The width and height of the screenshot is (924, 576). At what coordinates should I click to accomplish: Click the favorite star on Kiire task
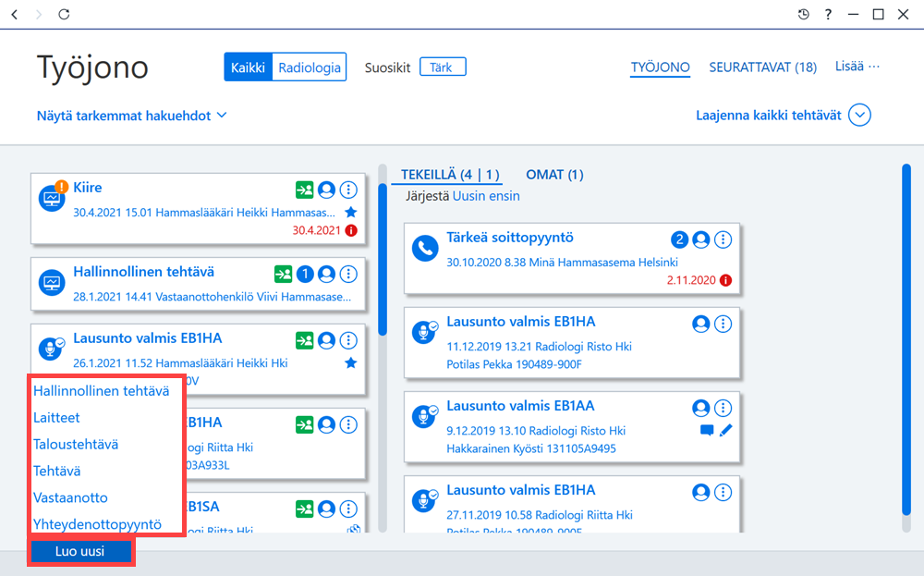tap(350, 213)
